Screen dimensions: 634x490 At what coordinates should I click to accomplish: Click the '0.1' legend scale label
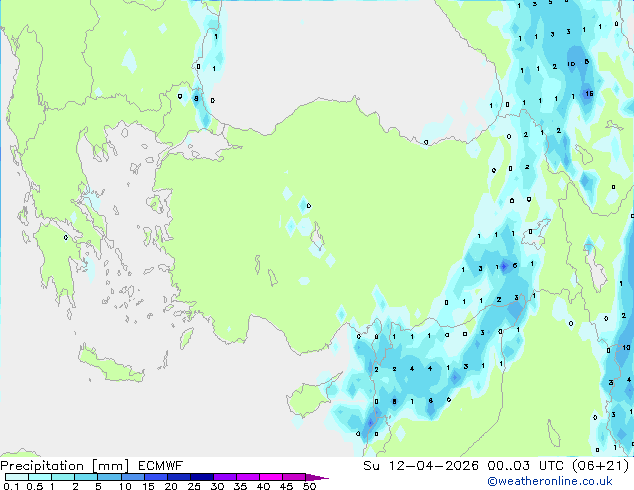(x=11, y=486)
